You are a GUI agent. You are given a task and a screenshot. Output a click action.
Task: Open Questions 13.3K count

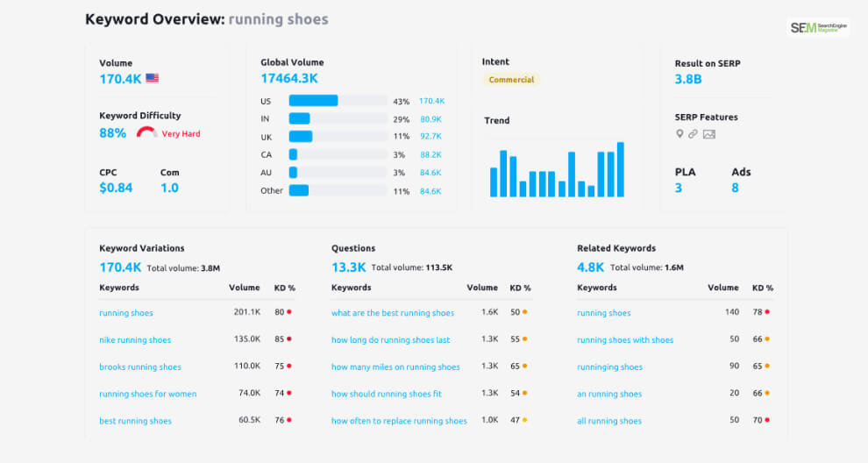pyautogui.click(x=349, y=267)
